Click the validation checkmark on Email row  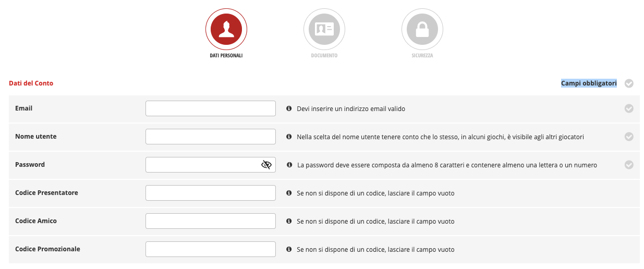[x=629, y=108]
